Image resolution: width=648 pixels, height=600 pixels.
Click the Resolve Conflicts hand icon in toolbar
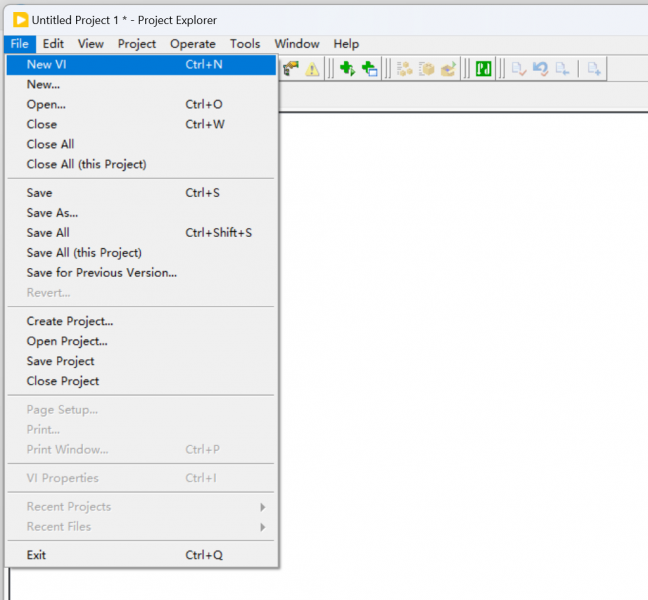point(291,69)
